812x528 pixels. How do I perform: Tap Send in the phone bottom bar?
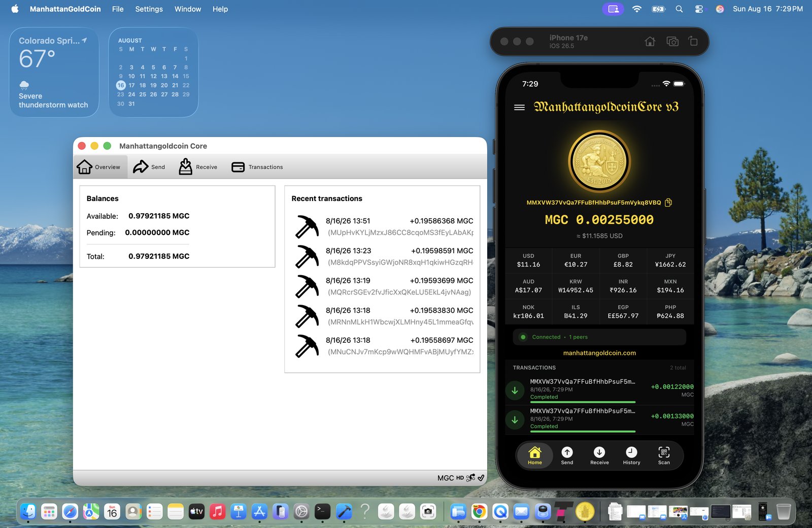(567, 455)
